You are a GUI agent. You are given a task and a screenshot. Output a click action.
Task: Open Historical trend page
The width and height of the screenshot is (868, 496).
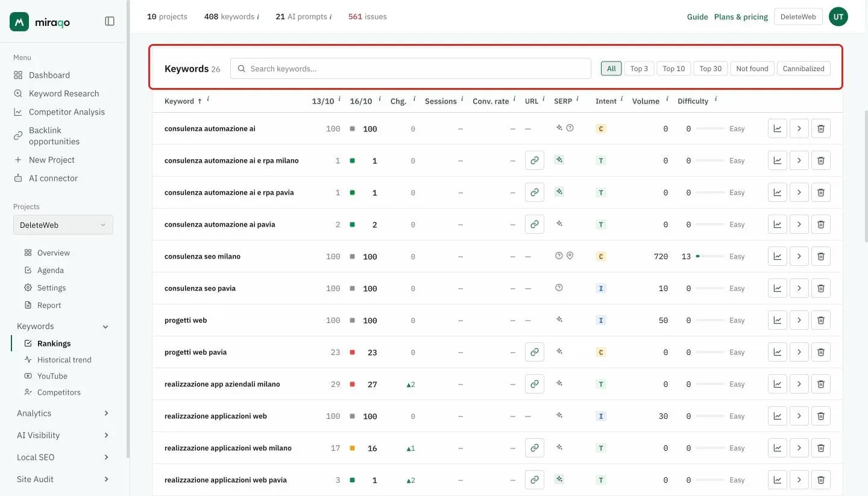click(64, 360)
